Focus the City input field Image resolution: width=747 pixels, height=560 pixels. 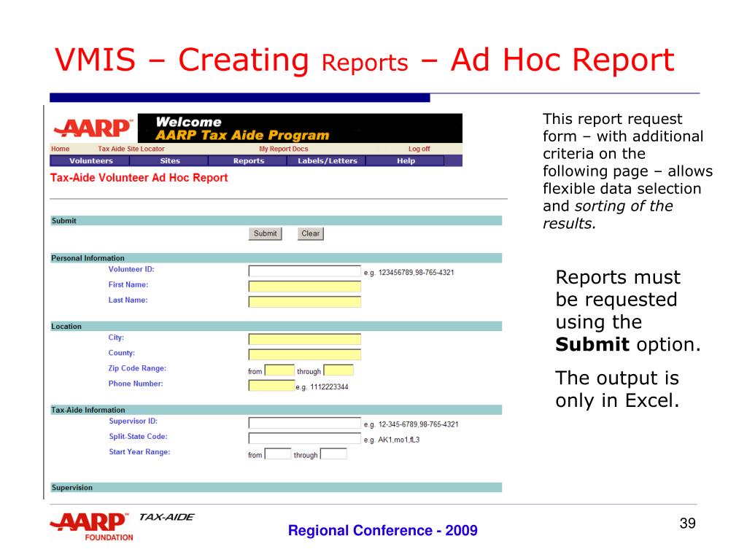(x=304, y=339)
